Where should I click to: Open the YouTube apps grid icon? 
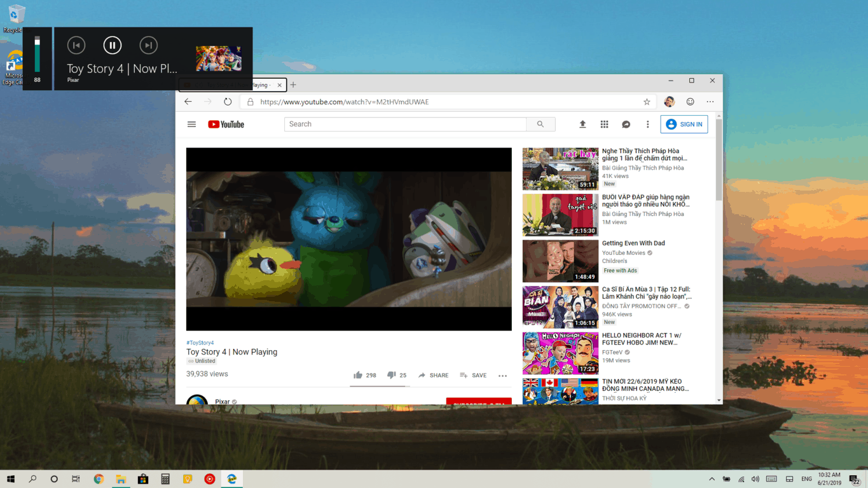(604, 125)
